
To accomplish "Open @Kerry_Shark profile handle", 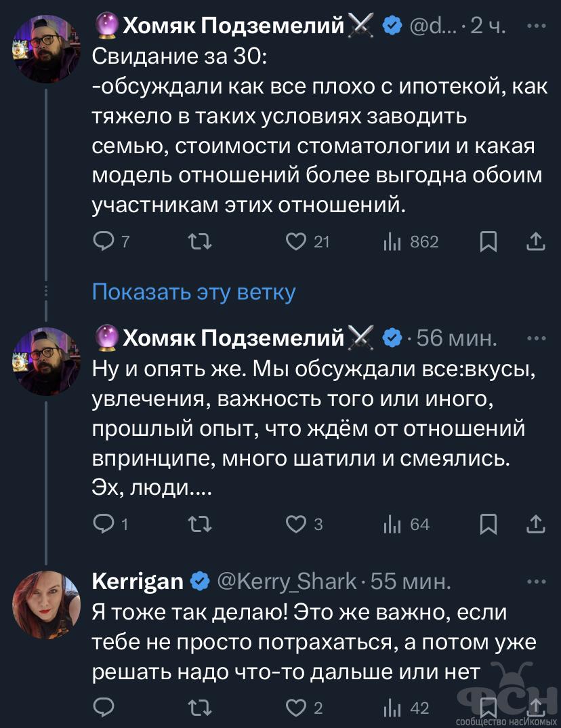I will [286, 581].
